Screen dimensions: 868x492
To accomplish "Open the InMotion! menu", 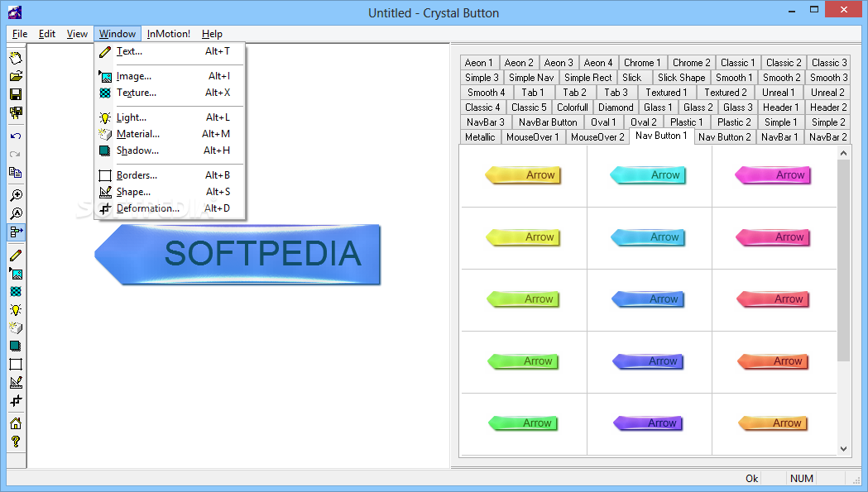I will pyautogui.click(x=168, y=34).
